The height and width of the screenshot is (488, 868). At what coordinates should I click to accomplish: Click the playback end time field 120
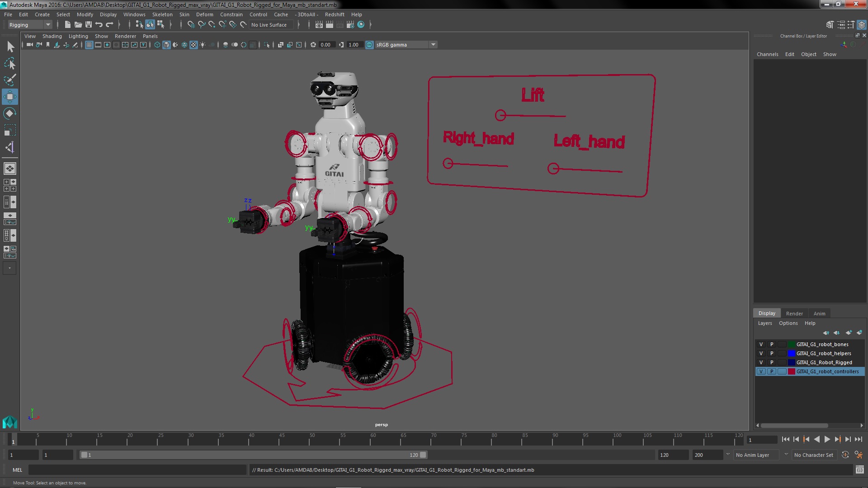pyautogui.click(x=673, y=455)
